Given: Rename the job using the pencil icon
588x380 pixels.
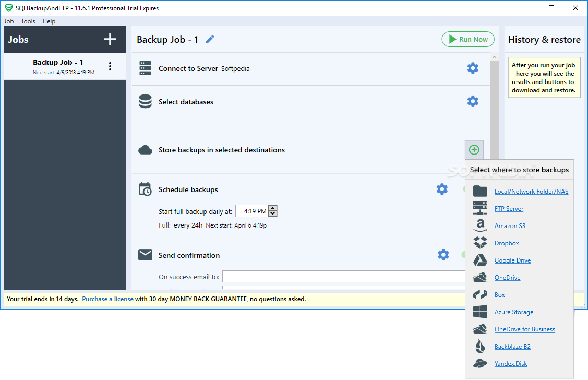Looking at the screenshot, I should [210, 39].
